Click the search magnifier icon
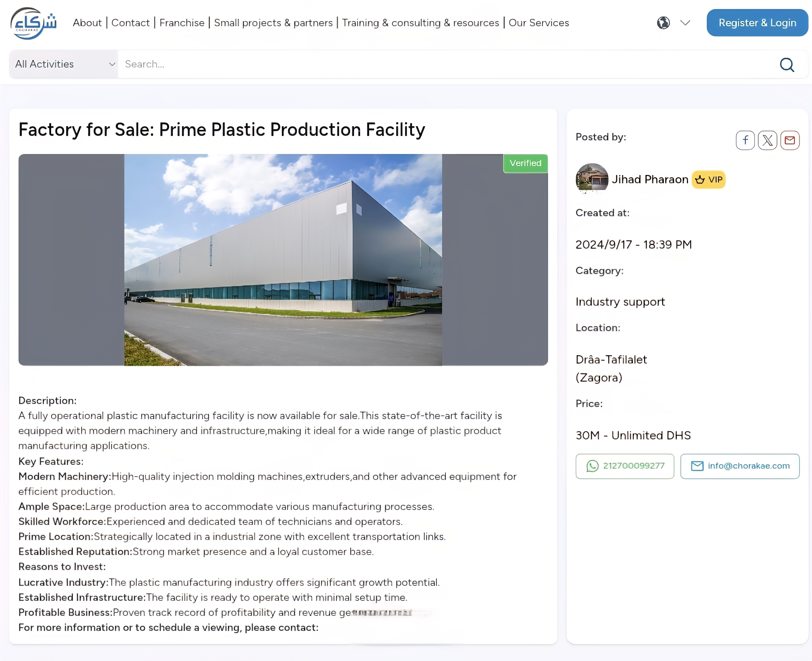Image resolution: width=812 pixels, height=661 pixels. coord(786,65)
